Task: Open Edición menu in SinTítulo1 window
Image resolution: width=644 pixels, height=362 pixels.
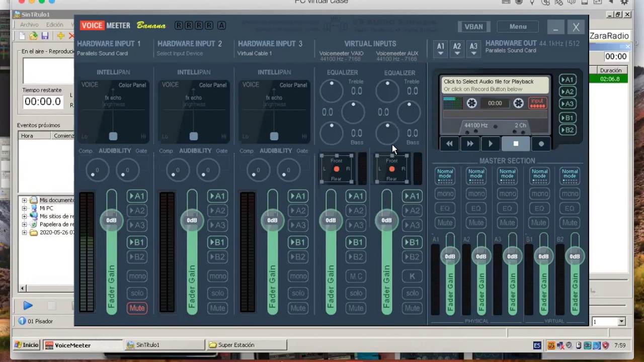Action: (54, 25)
